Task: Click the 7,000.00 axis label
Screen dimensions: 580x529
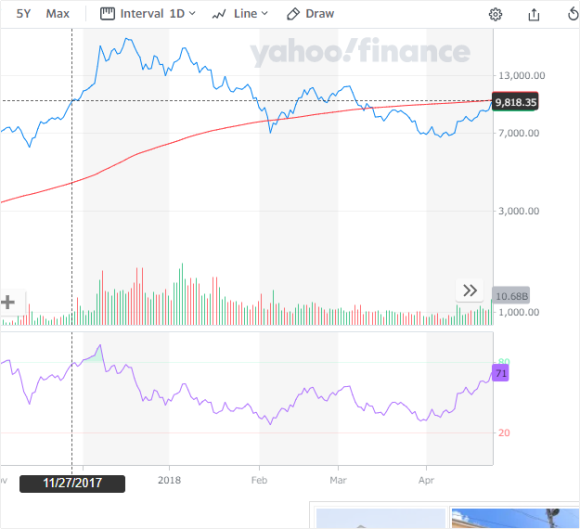Action: 519,133
